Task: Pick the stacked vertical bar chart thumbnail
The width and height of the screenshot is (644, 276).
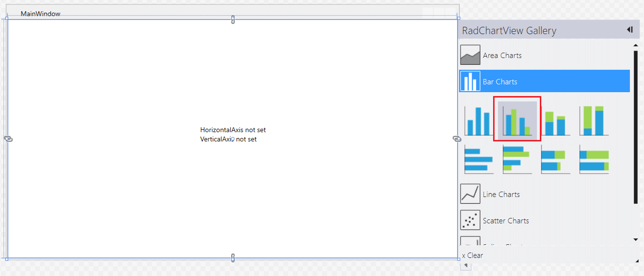Action: [555, 120]
